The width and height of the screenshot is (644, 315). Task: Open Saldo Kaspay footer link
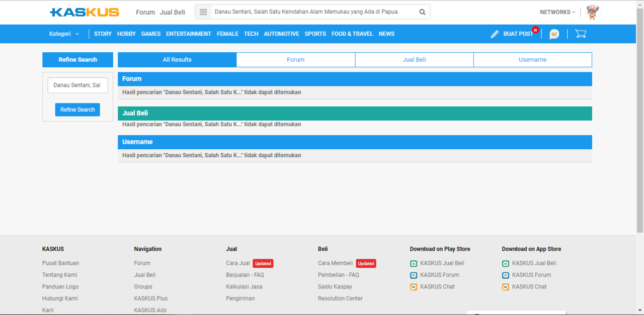[x=335, y=287]
